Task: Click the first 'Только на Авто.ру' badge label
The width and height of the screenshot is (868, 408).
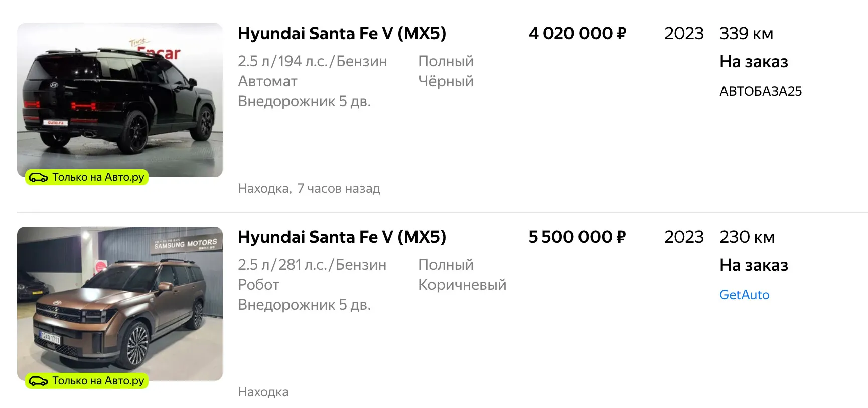Action: (98, 177)
